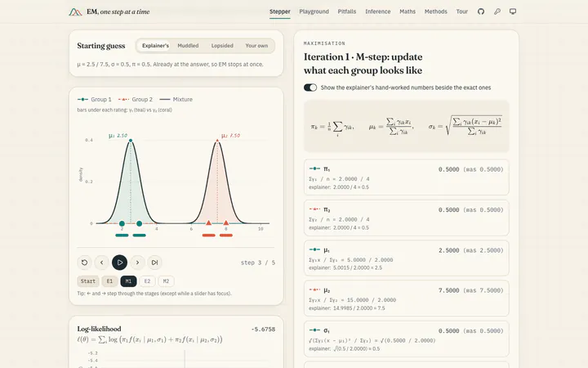Advance to next step arrow
This screenshot has width=588, height=368.
[137, 263]
